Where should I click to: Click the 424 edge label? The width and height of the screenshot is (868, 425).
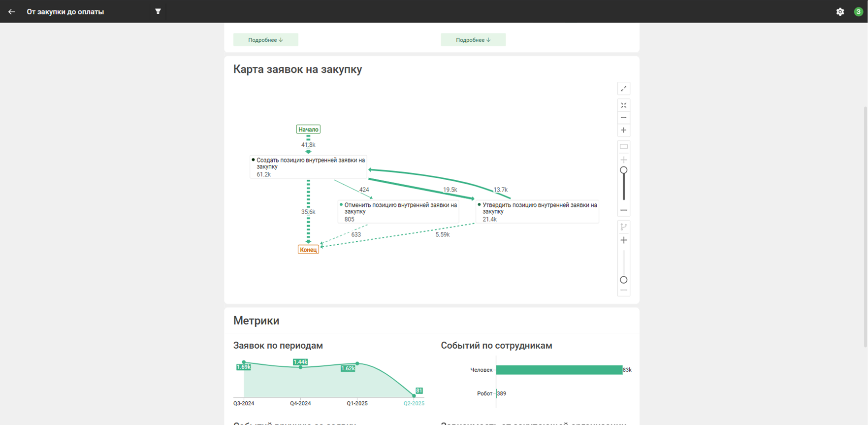[364, 190]
